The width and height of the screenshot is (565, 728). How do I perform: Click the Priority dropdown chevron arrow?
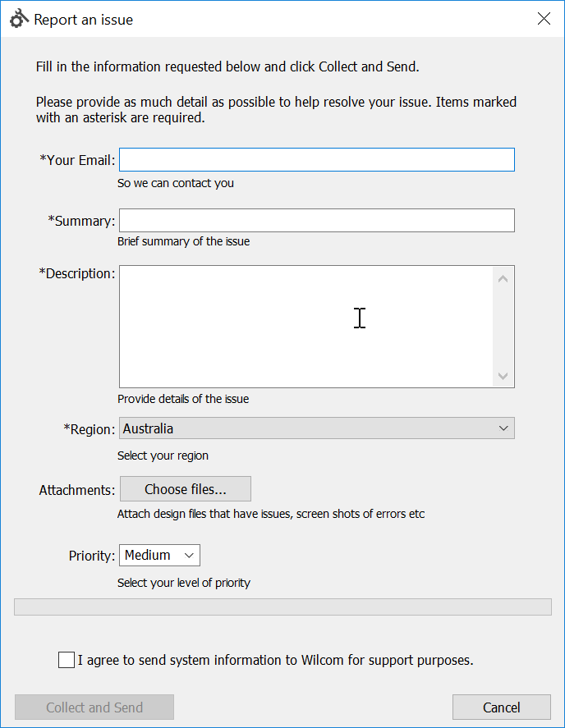pos(189,556)
